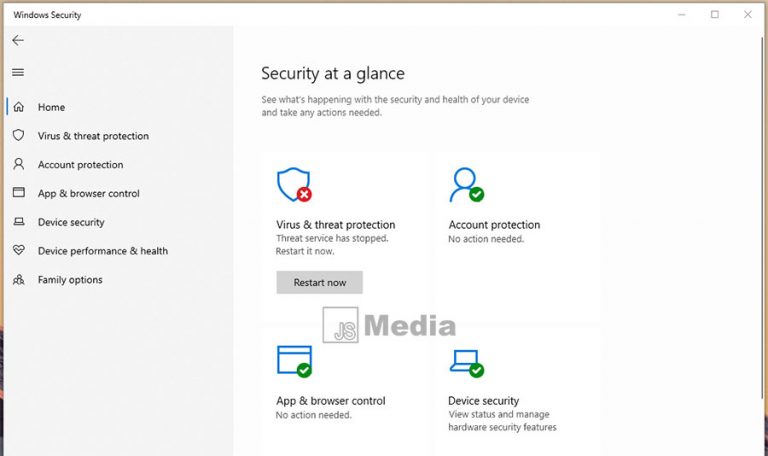Click the vertical scrollbar on the right
The height and width of the screenshot is (456, 768).
tap(764, 216)
